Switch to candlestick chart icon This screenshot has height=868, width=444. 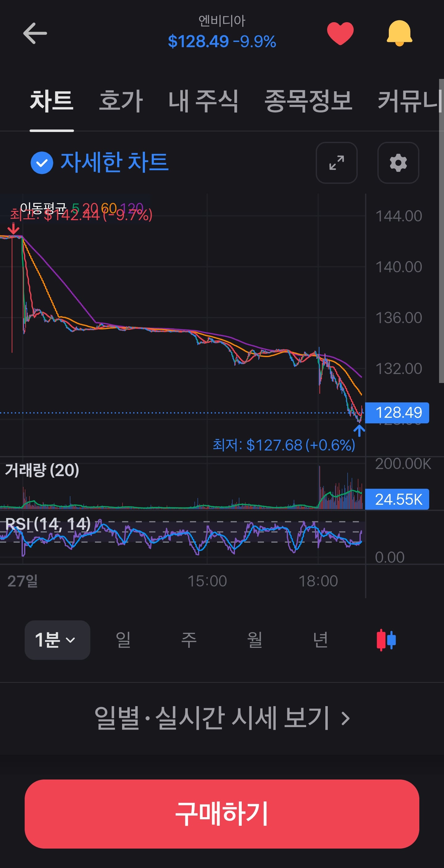click(386, 640)
